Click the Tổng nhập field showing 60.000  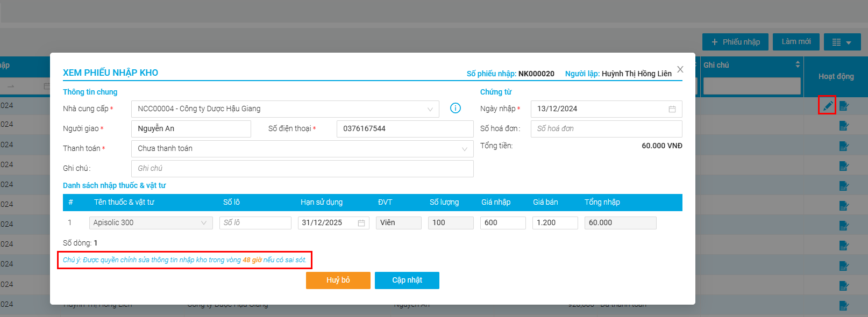(x=621, y=223)
